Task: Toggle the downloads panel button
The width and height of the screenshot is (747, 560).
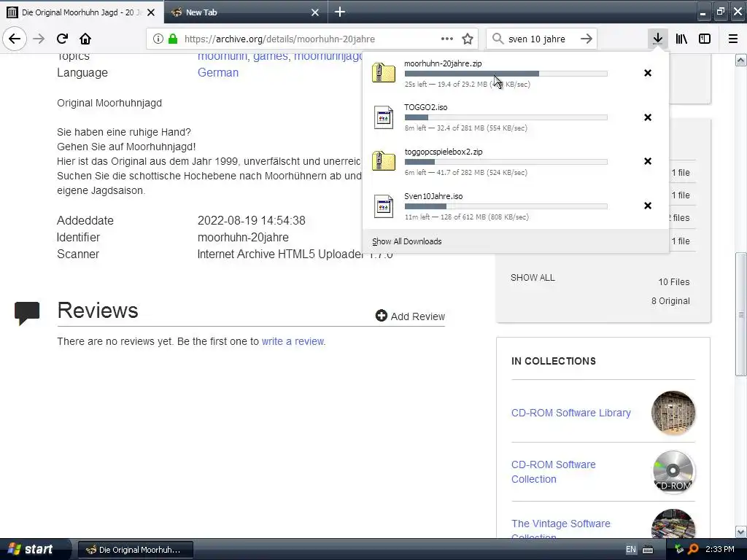Action: pyautogui.click(x=658, y=39)
